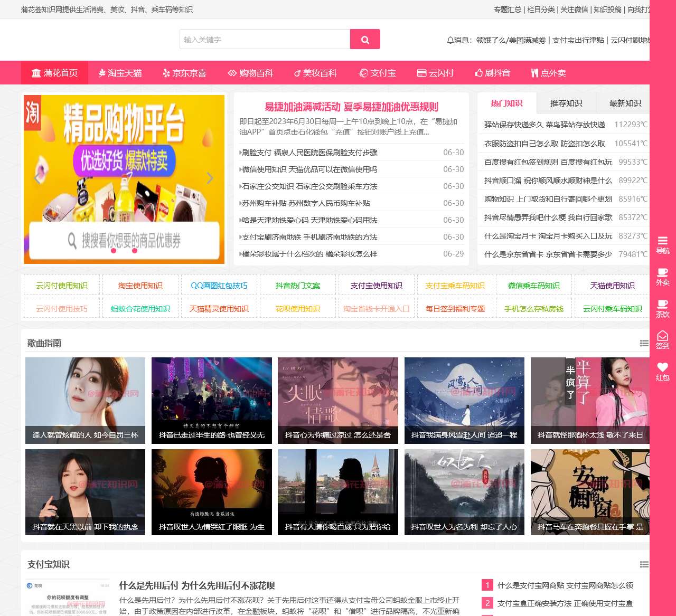676x616 pixels.
Task: Open song card 抖音马车在奔跑餐具握在手掌
Action: pos(590,492)
